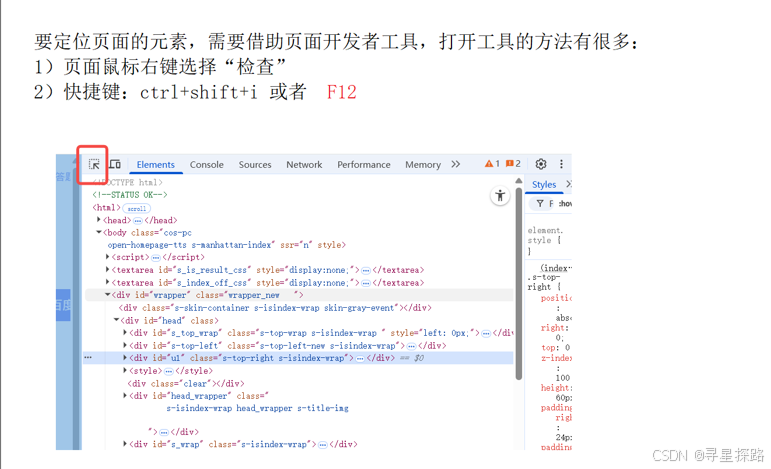Open the row actions dots beside the u1 div
The image size is (771, 469).
88,358
